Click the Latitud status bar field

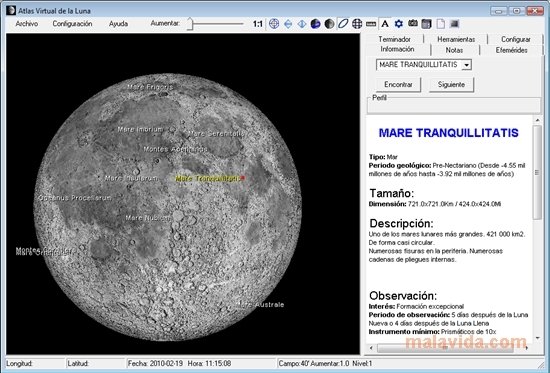click(x=96, y=364)
